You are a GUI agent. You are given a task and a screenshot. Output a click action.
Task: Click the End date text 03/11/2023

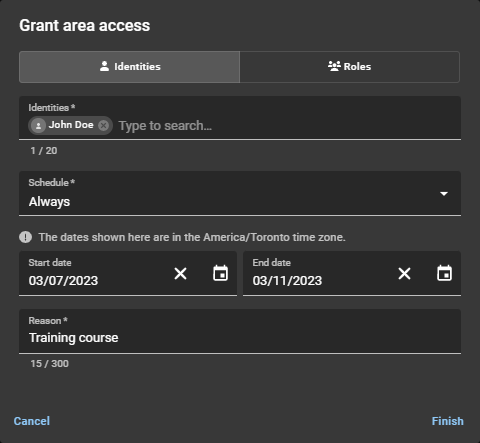tap(287, 281)
